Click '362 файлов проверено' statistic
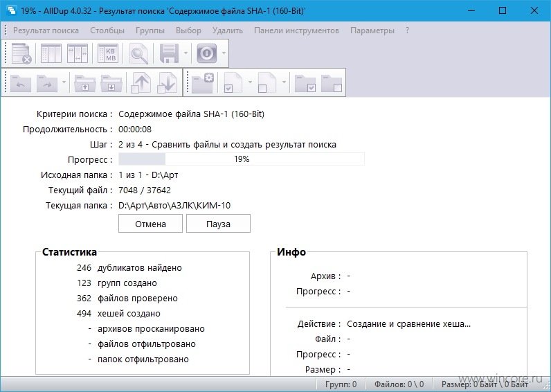This screenshot has width=551, height=392. pos(127,298)
